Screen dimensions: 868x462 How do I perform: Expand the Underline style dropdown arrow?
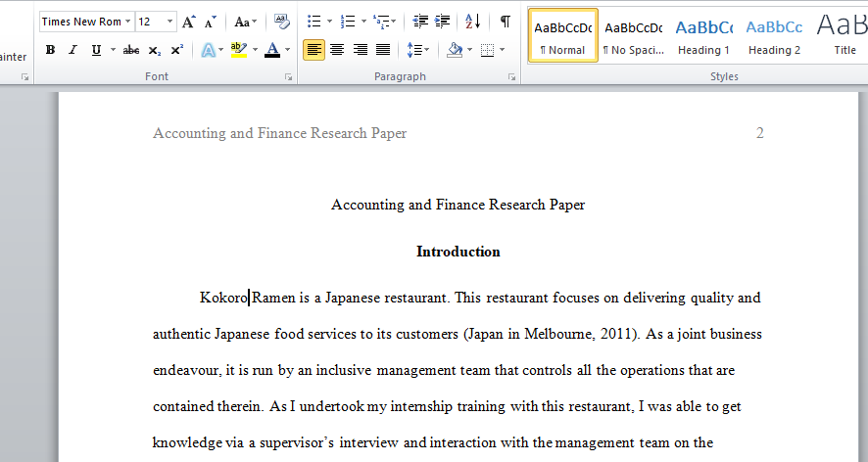pyautogui.click(x=113, y=50)
